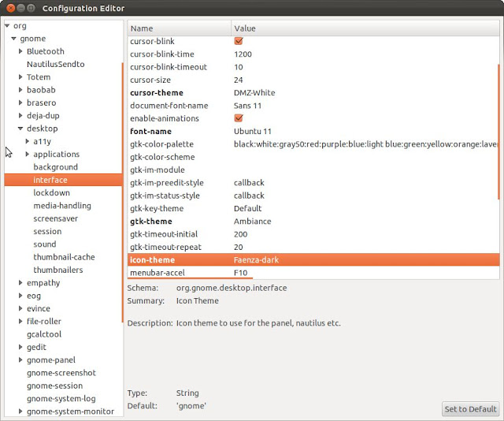Select sound in the tree
504x421 pixels.
[x=45, y=244]
